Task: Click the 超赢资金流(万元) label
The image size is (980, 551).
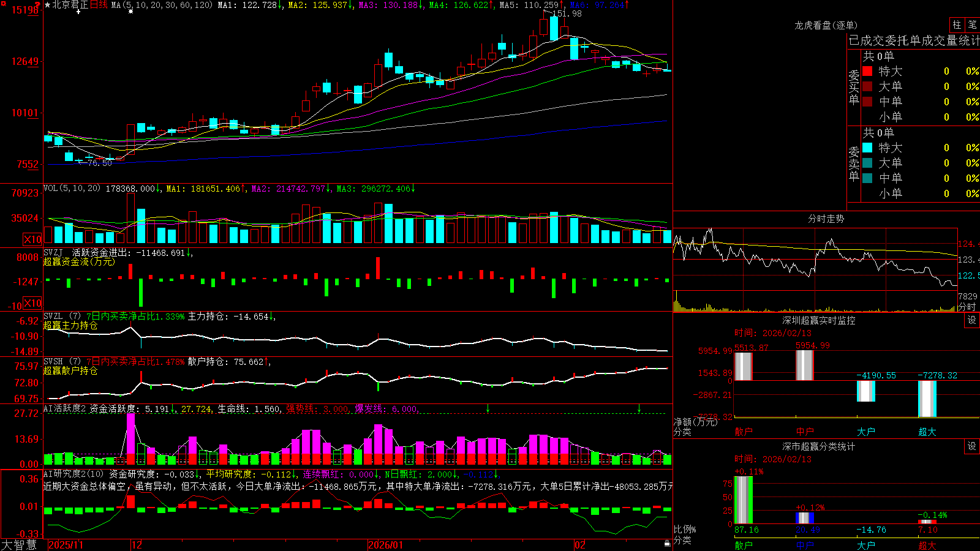Action: (79, 261)
